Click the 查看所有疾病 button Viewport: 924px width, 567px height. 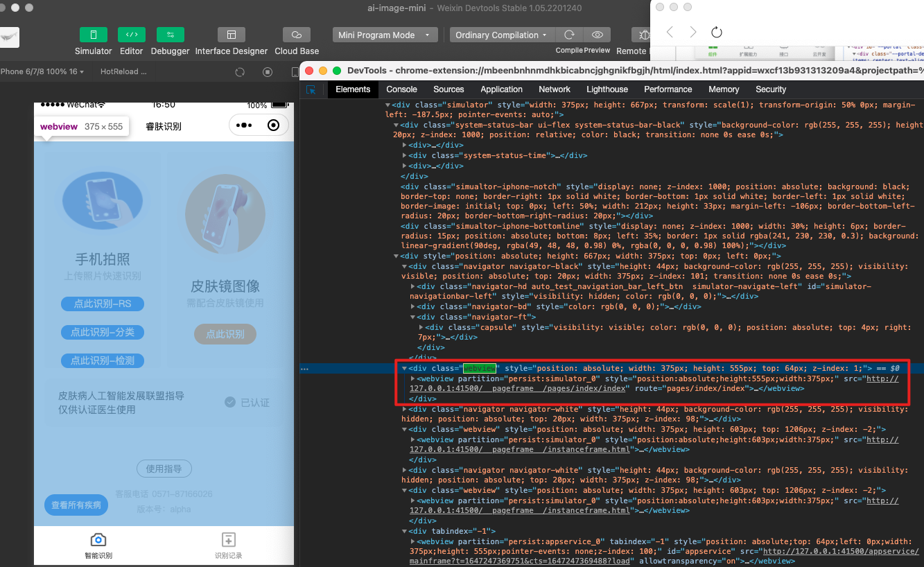tap(76, 505)
